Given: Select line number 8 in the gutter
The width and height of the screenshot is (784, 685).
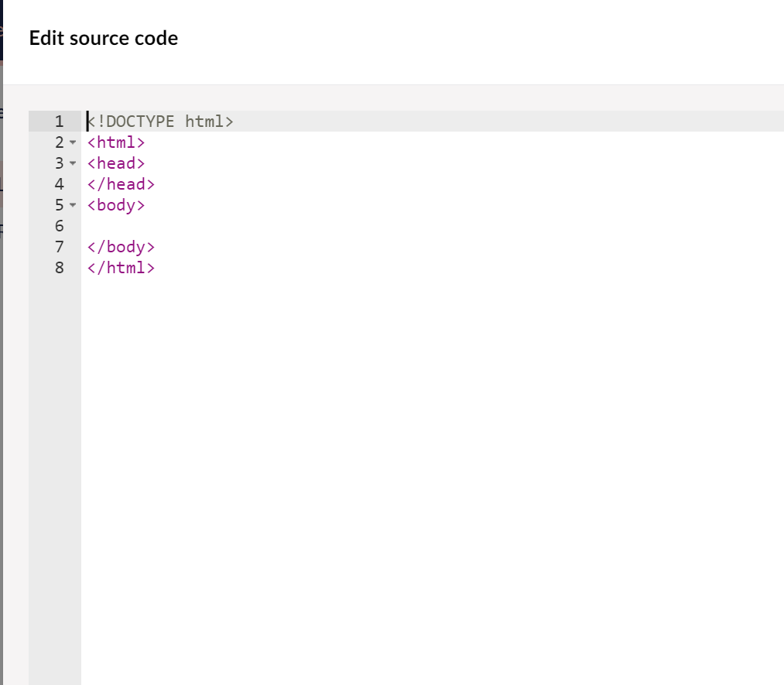Looking at the screenshot, I should [60, 268].
